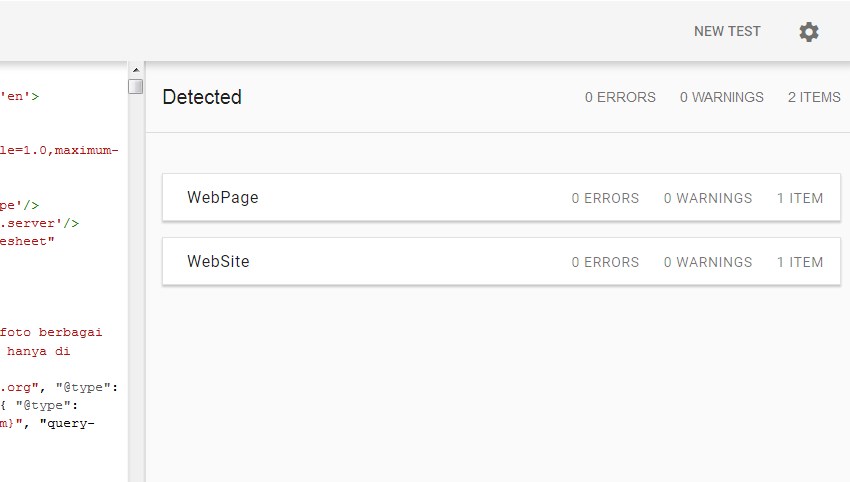850x482 pixels.
Task: Click 0 WARNINGS on WebSite row
Action: tap(708, 262)
